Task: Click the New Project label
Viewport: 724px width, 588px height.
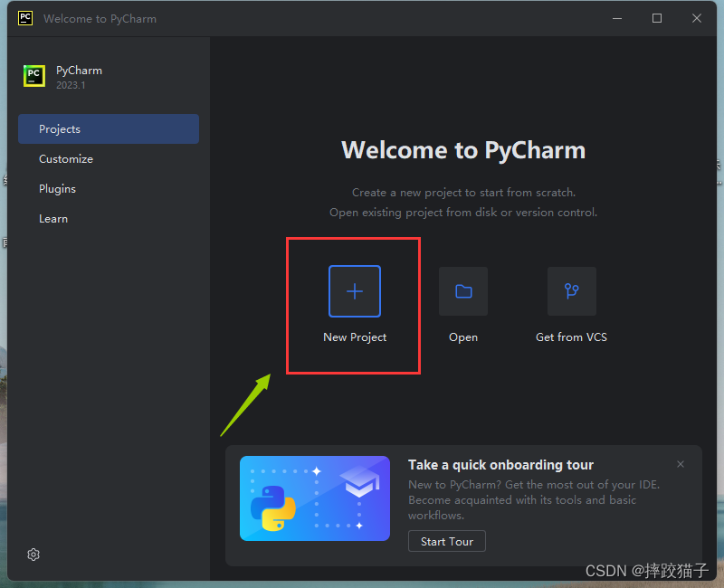Action: tap(355, 337)
